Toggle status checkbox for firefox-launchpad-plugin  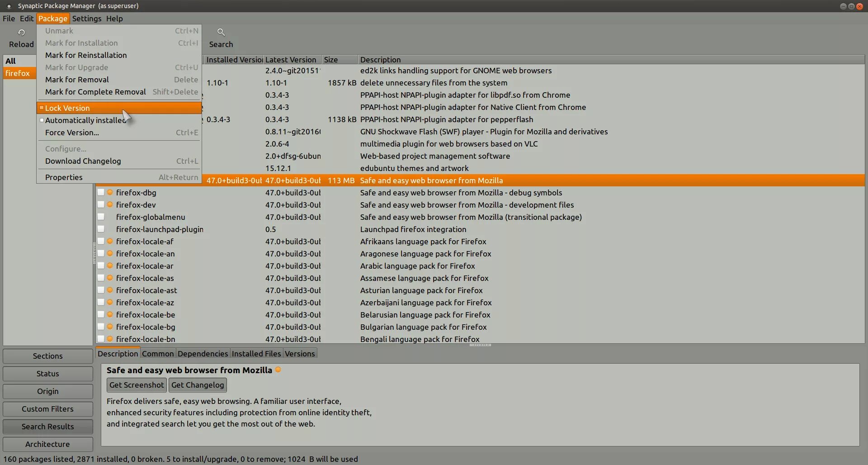click(101, 229)
